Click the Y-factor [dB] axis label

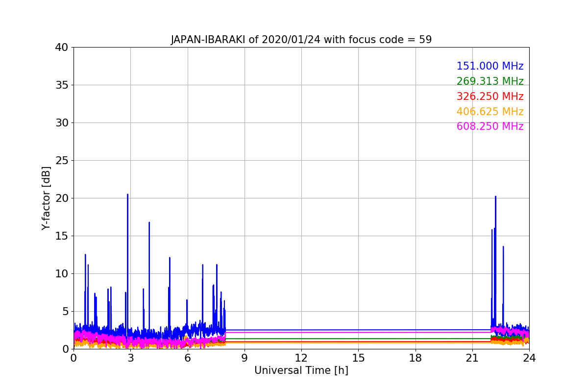point(47,198)
